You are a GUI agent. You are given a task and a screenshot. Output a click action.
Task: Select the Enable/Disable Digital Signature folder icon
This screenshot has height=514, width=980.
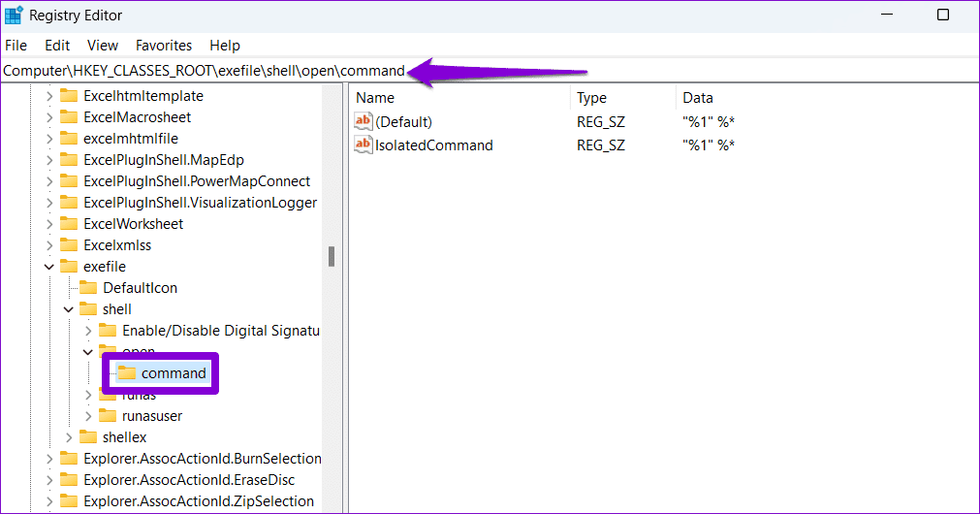(108, 330)
